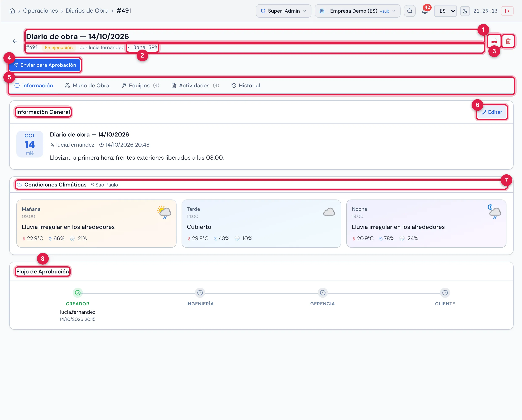Click the En ejecución status badge
The height and width of the screenshot is (420, 522).
click(x=59, y=48)
